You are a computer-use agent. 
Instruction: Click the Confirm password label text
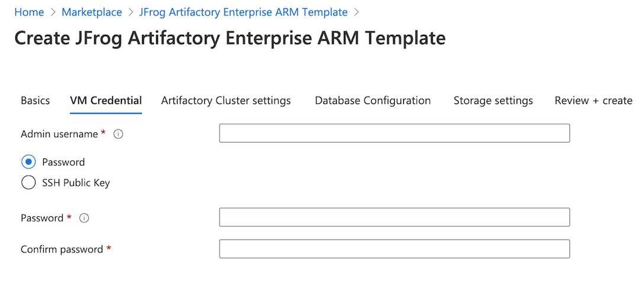point(62,250)
